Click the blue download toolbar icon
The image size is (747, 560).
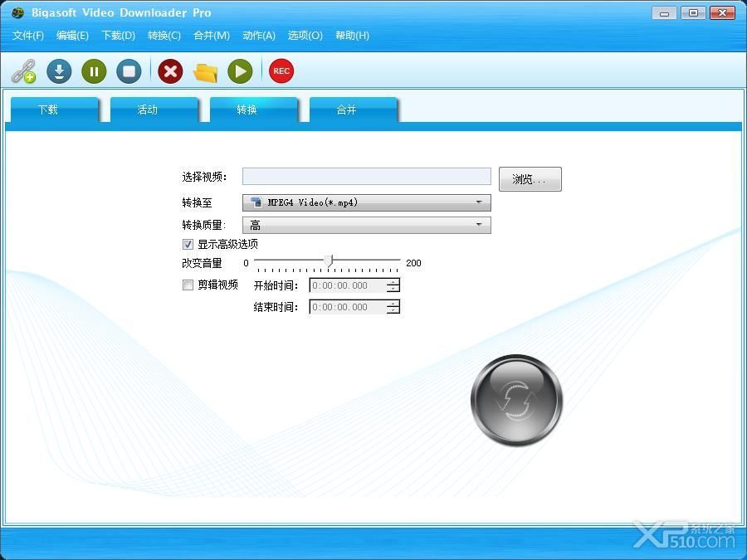(59, 71)
